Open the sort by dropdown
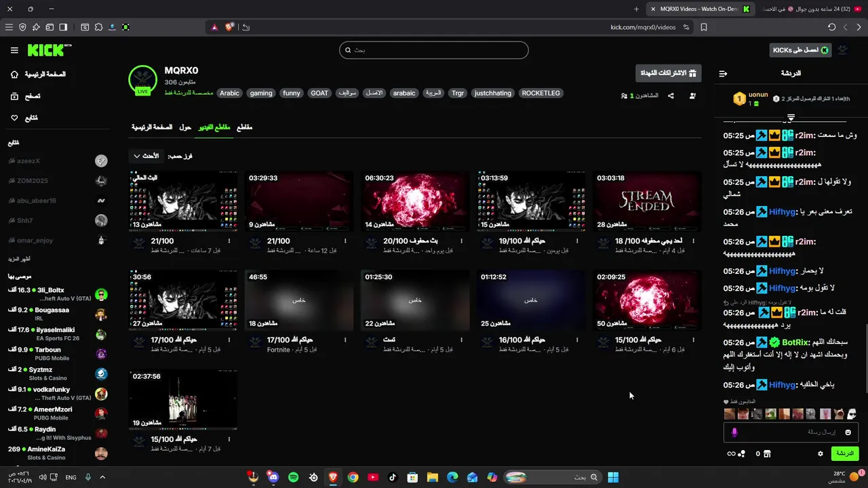 [x=146, y=156]
